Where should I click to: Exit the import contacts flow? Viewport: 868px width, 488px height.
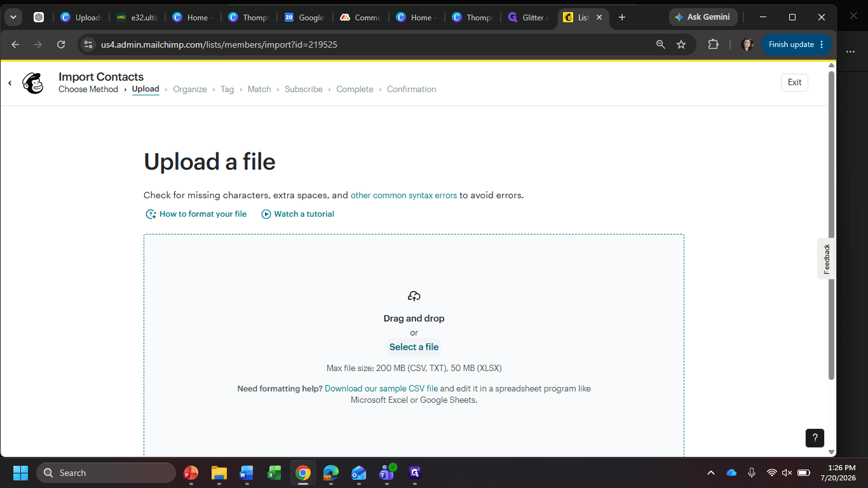(x=794, y=83)
